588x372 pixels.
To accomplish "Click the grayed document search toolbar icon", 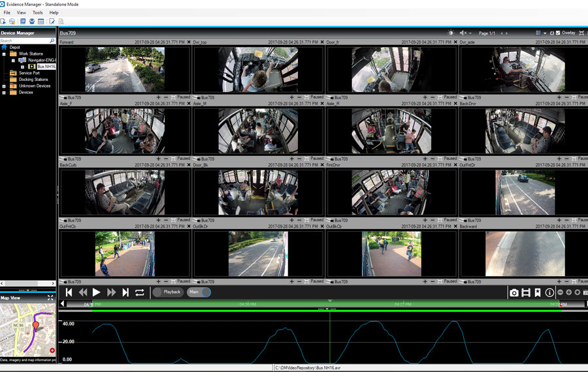I will pos(61,22).
